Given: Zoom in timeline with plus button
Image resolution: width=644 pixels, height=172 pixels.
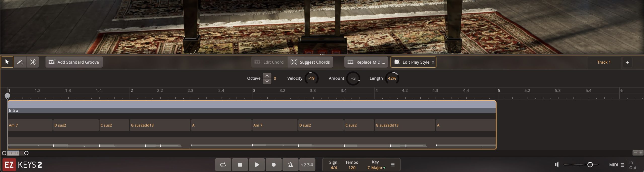Looking at the screenshot, I should coord(641,153).
